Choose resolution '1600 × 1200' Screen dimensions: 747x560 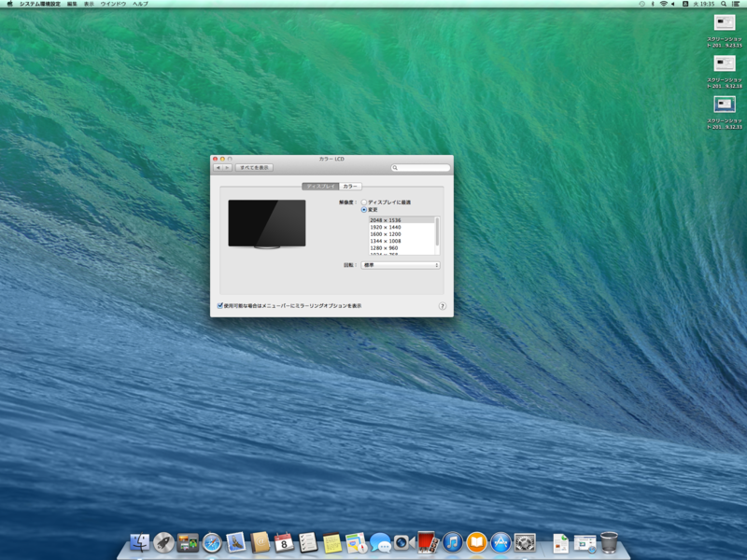[402, 234]
